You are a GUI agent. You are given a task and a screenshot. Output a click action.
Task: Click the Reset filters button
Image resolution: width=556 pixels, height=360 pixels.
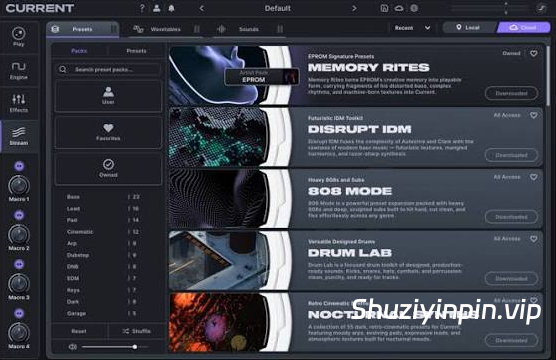[79, 331]
